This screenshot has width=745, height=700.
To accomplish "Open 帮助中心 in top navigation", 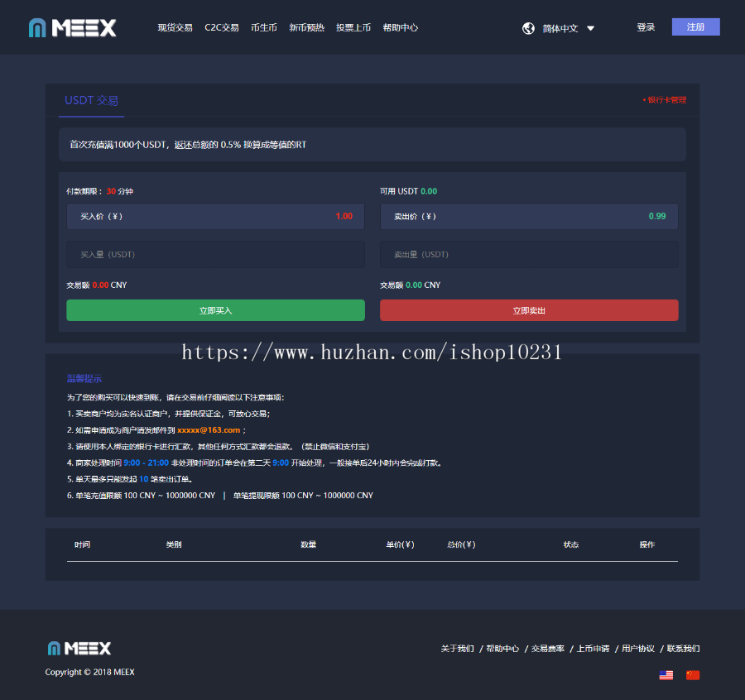I will click(400, 27).
